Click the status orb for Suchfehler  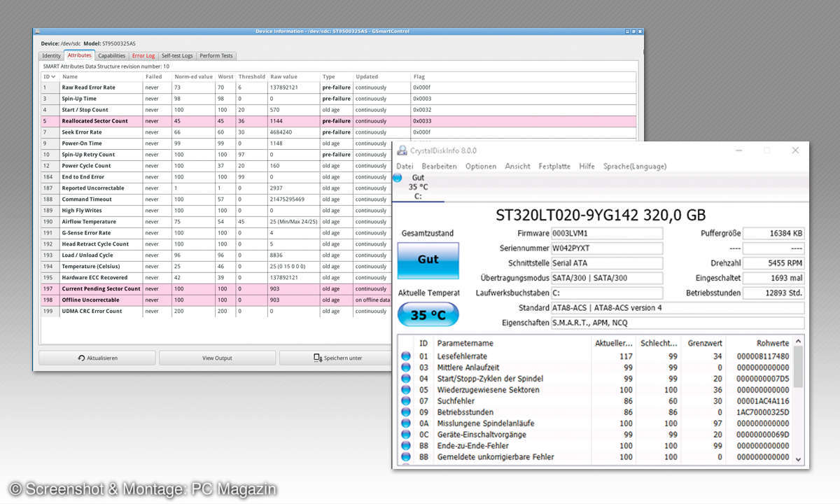tap(406, 401)
